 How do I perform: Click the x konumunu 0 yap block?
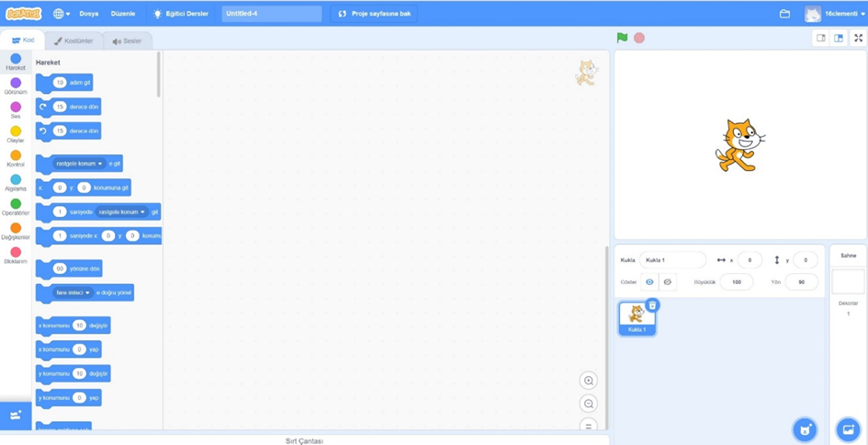69,349
